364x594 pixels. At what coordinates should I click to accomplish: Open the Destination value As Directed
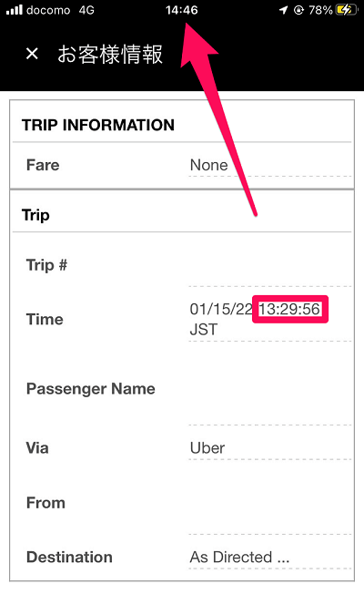click(x=239, y=558)
